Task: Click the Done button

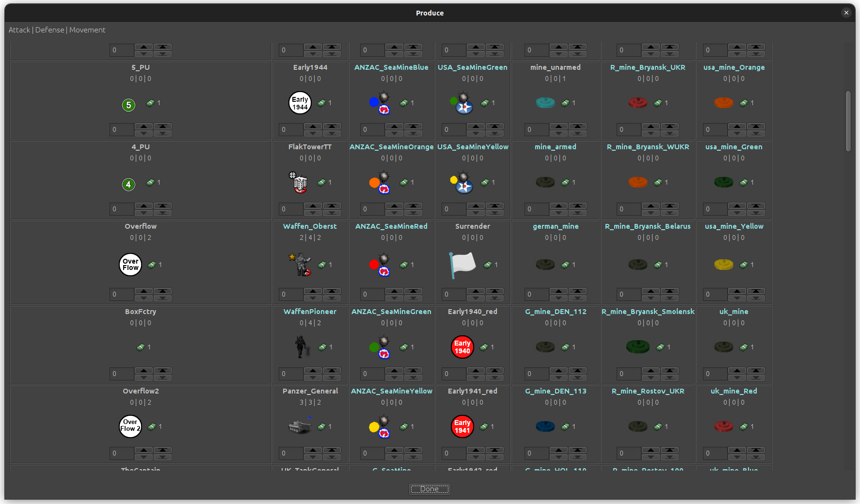Action: (430, 489)
